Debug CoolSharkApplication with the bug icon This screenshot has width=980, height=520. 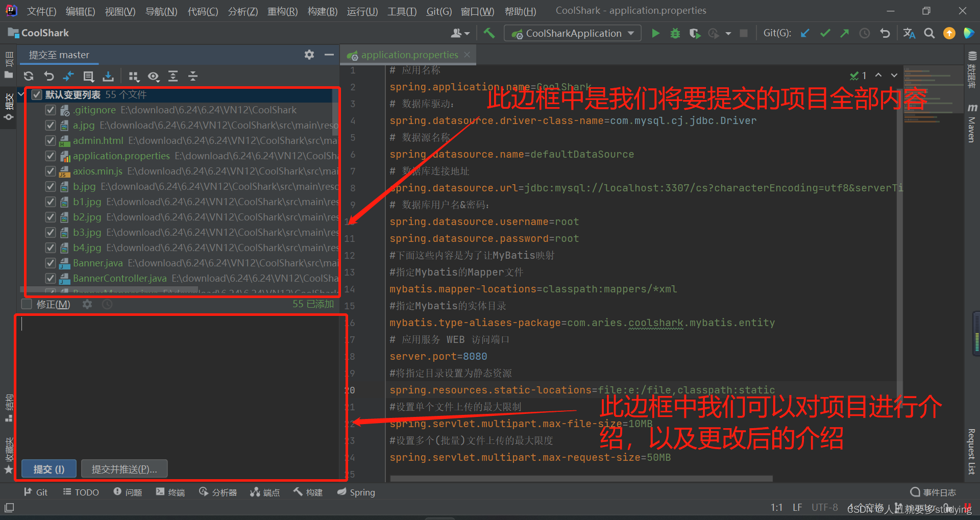[675, 33]
